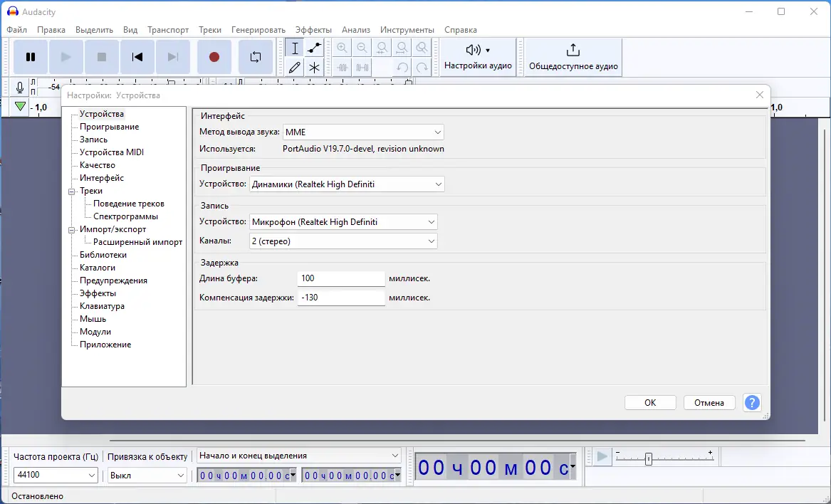Click Общедоступное аудио share button
The width and height of the screenshot is (831, 504).
(573, 57)
